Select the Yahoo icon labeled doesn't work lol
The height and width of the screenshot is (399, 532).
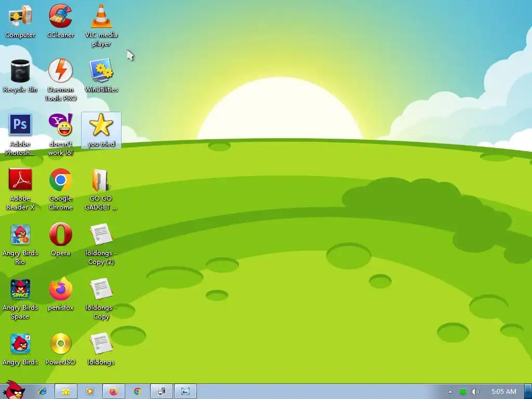pyautogui.click(x=60, y=135)
